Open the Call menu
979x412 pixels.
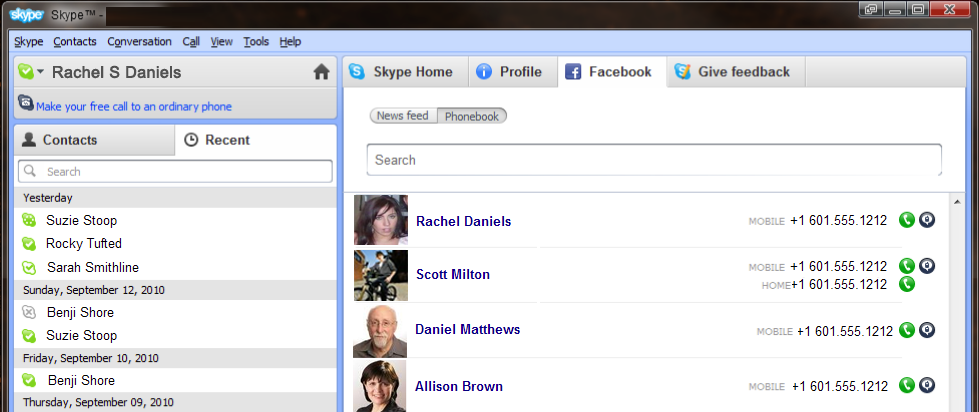[191, 42]
